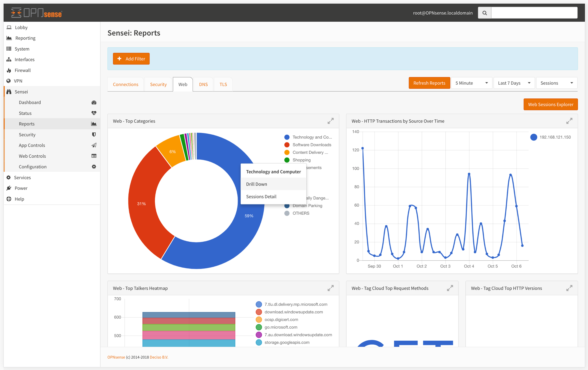This screenshot has height=370, width=588.
Task: Click the Configuration gear icon
Action: pyautogui.click(x=94, y=167)
